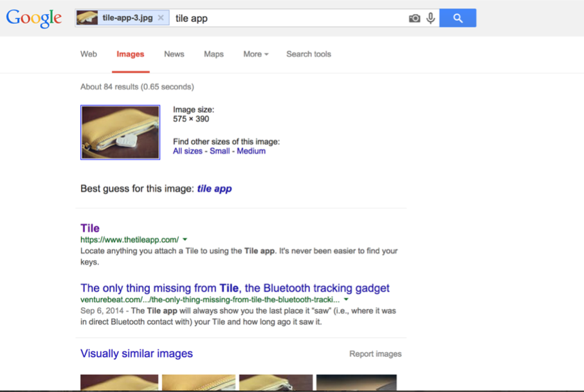584x392 pixels.
Task: Click the uploaded image thumbnail in the search box
Action: 87,18
